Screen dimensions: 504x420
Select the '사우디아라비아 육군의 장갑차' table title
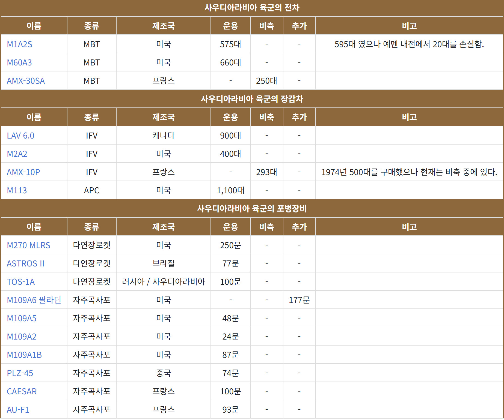[252, 99]
